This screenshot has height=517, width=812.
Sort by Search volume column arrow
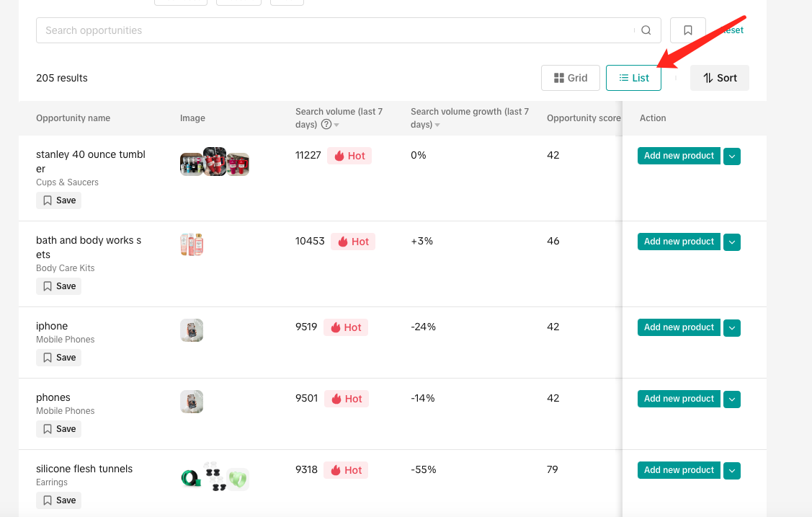point(336,125)
